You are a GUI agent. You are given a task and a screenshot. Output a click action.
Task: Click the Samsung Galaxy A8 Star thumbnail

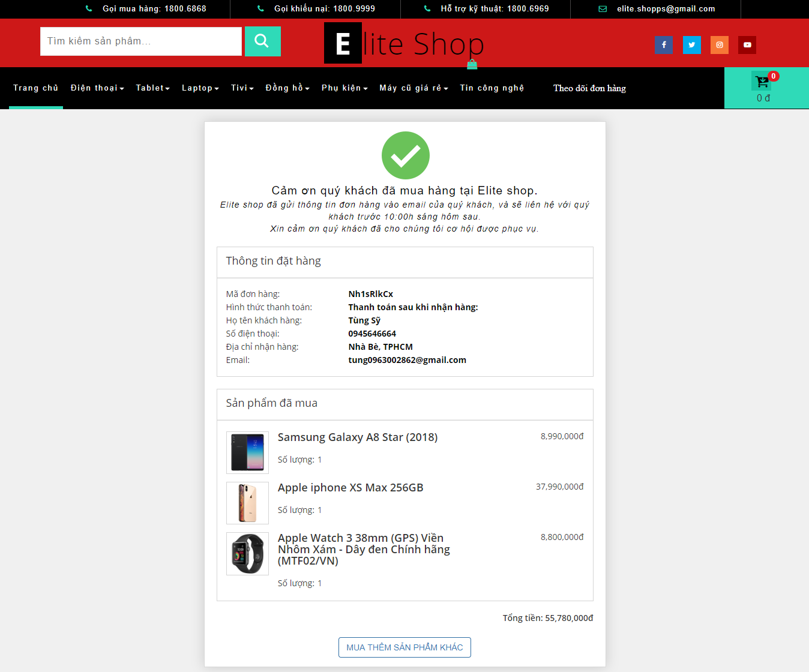(247, 452)
